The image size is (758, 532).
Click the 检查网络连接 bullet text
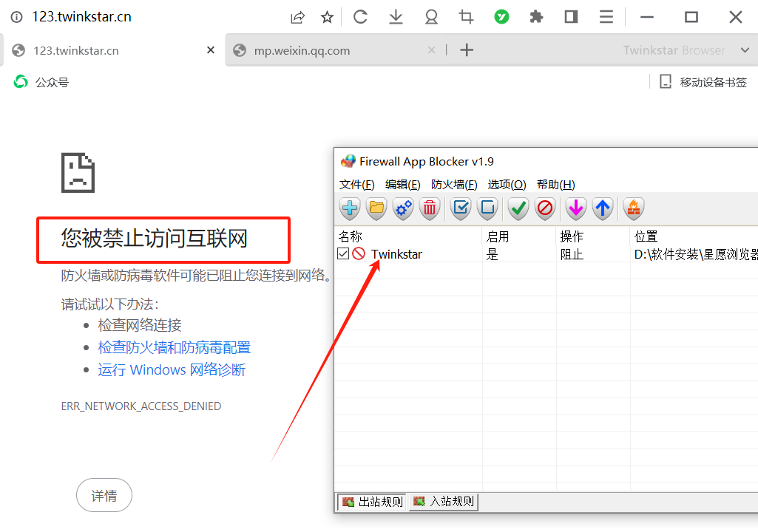point(140,324)
